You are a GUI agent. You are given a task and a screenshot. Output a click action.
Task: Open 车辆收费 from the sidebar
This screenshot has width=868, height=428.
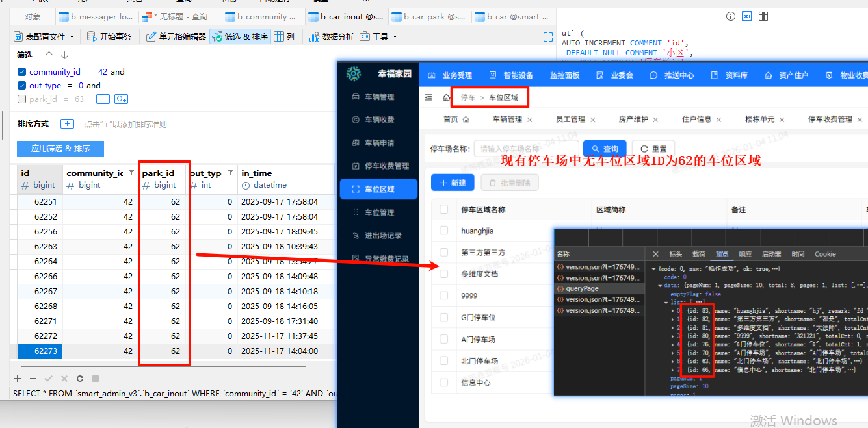[379, 120]
